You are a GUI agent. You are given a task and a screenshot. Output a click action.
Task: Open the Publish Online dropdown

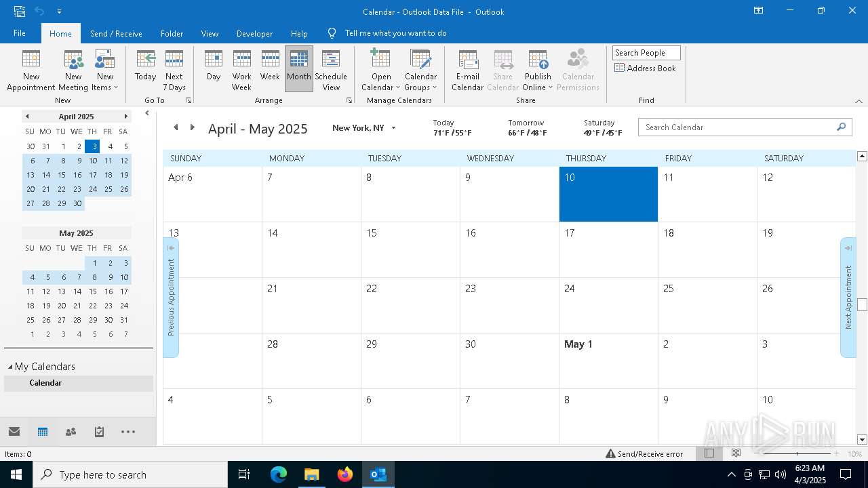point(538,70)
